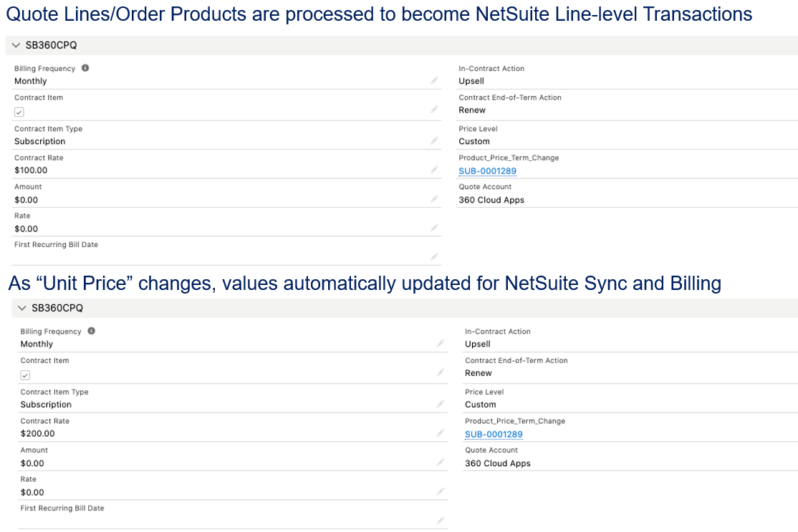Viewport: 798px width, 532px height.
Task: Click the top SB360CPQ section header title
Action: click(52, 45)
